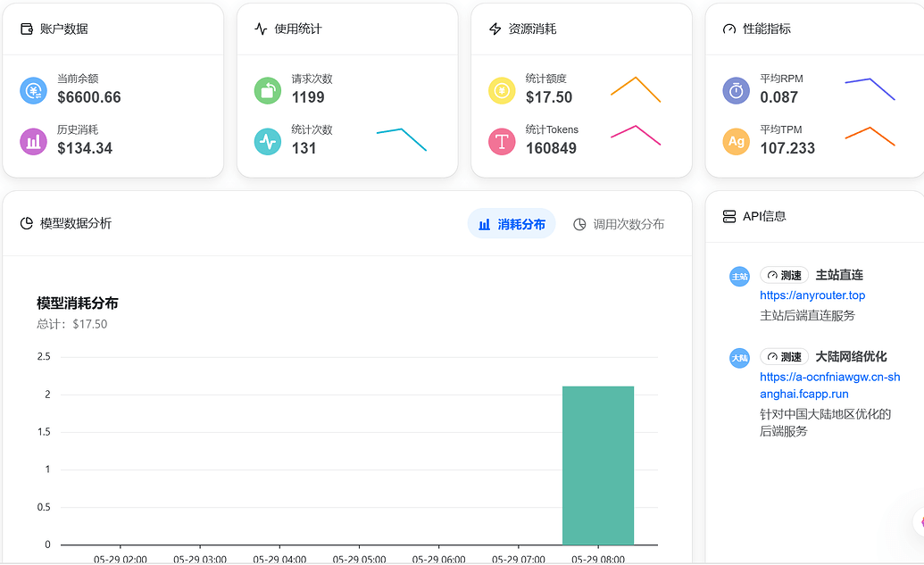
Task: Click the blue 主站 avatar badge
Action: (x=739, y=277)
